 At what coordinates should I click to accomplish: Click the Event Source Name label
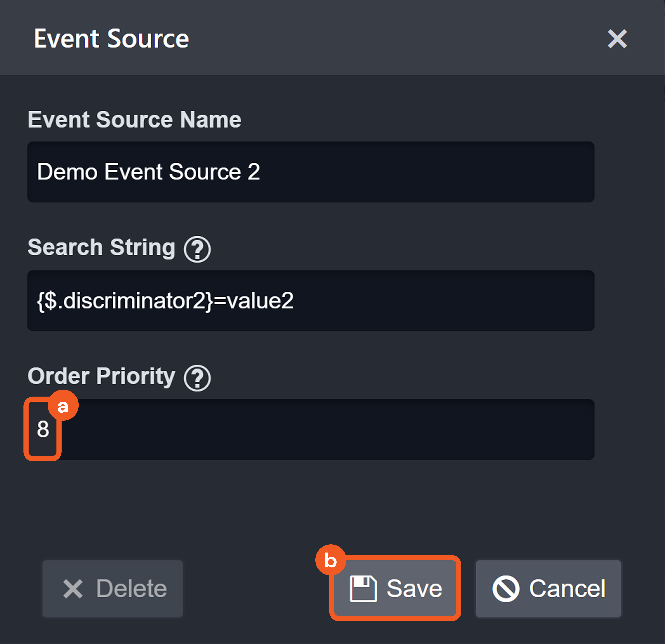[134, 119]
